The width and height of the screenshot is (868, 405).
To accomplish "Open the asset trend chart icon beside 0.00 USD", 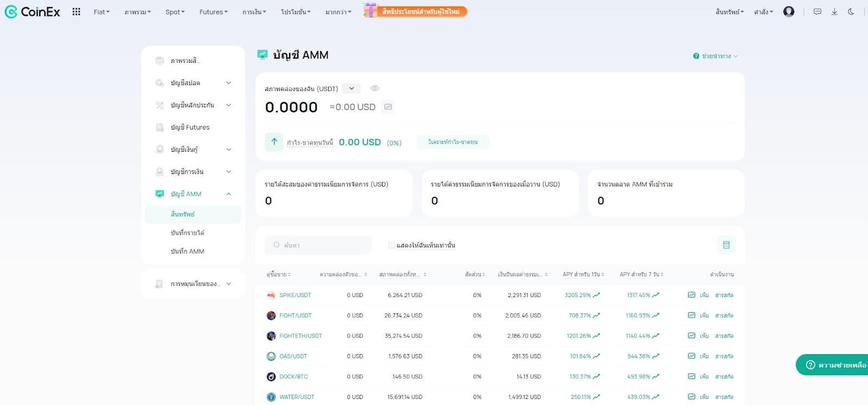I will pos(388,107).
